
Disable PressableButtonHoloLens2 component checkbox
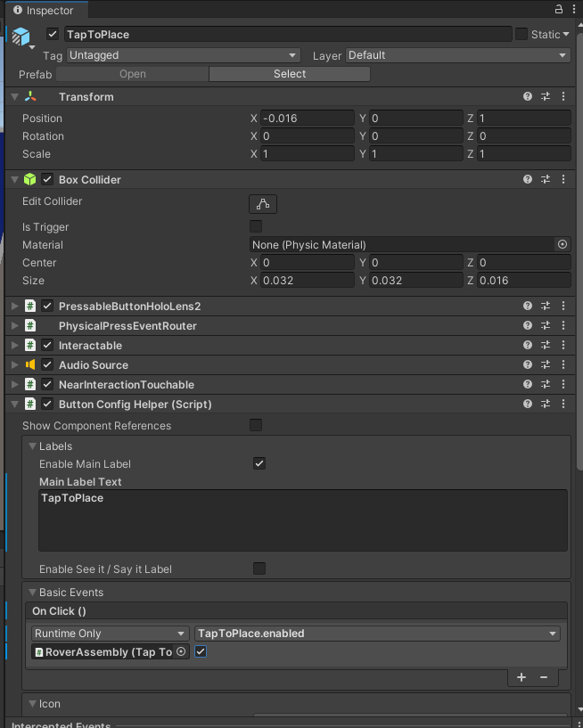pos(47,306)
